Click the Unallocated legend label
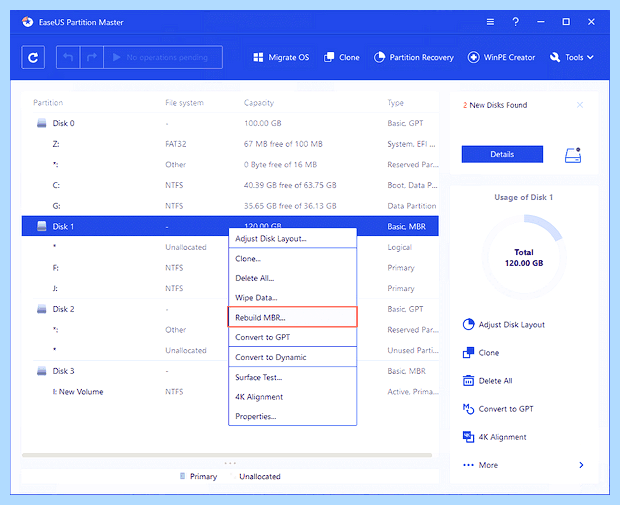Screen dimensions: 620x505 coord(260,477)
